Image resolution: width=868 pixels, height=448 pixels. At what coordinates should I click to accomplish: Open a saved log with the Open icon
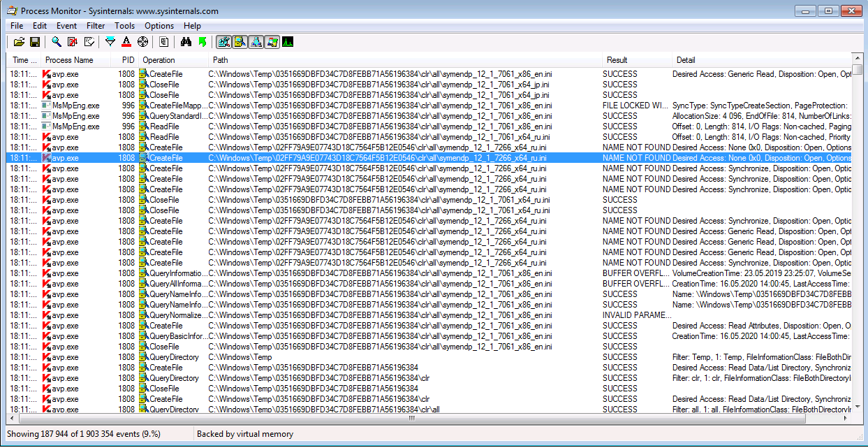tap(20, 42)
